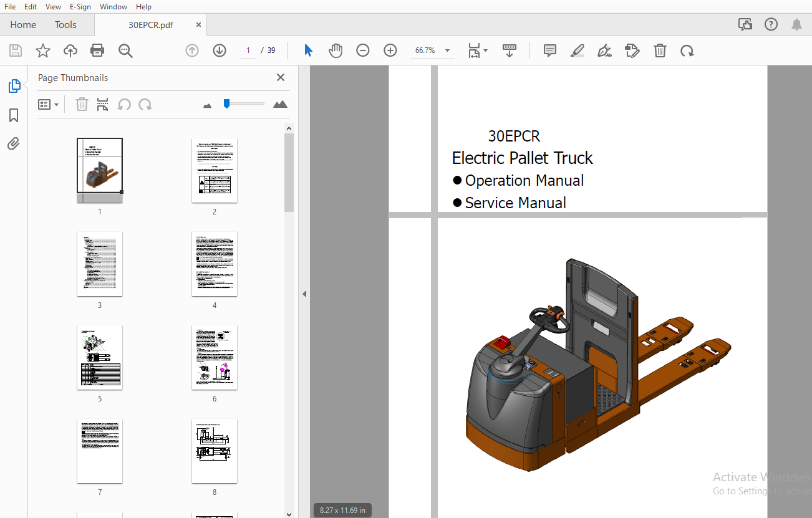This screenshot has width=812, height=518.
Task: Rotate the page with toolbar rotate icon
Action: click(687, 50)
